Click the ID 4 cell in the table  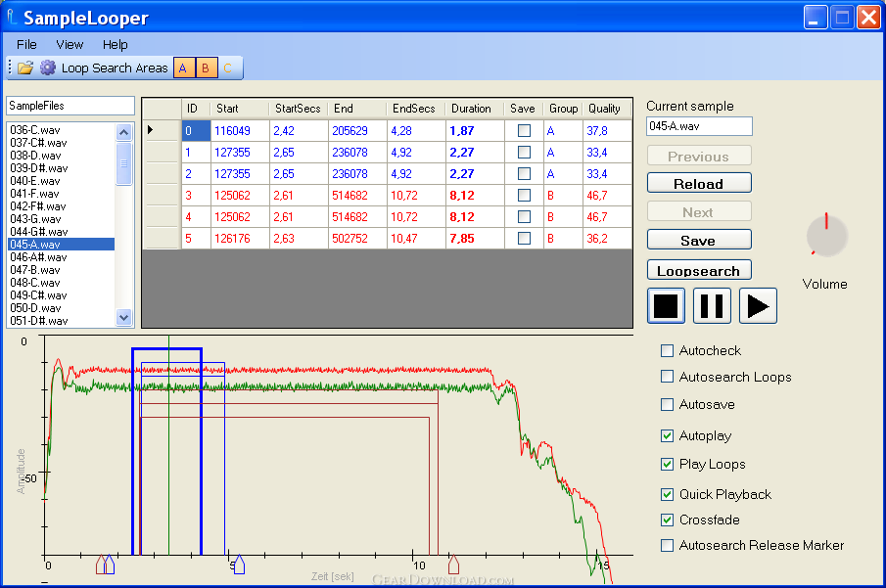(x=196, y=217)
